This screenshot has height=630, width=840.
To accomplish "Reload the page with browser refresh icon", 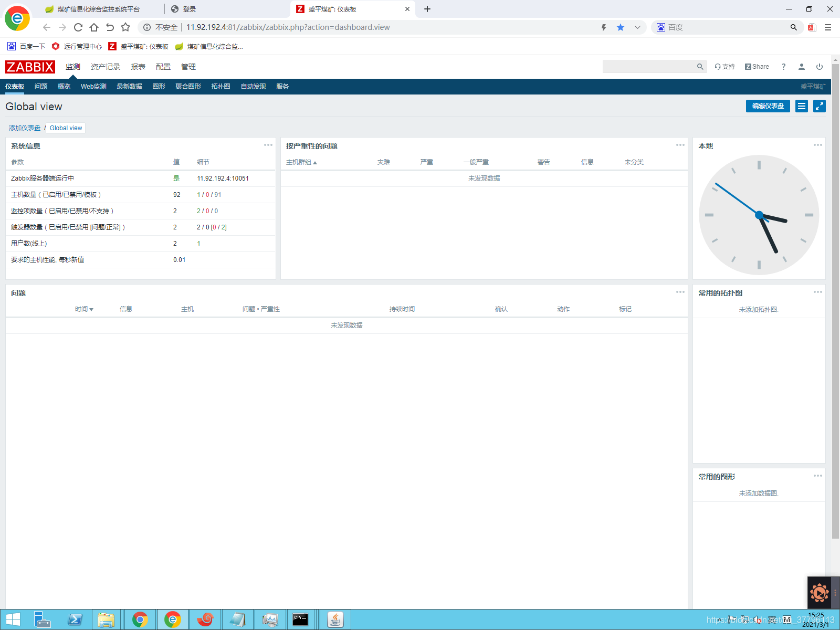I will click(78, 27).
